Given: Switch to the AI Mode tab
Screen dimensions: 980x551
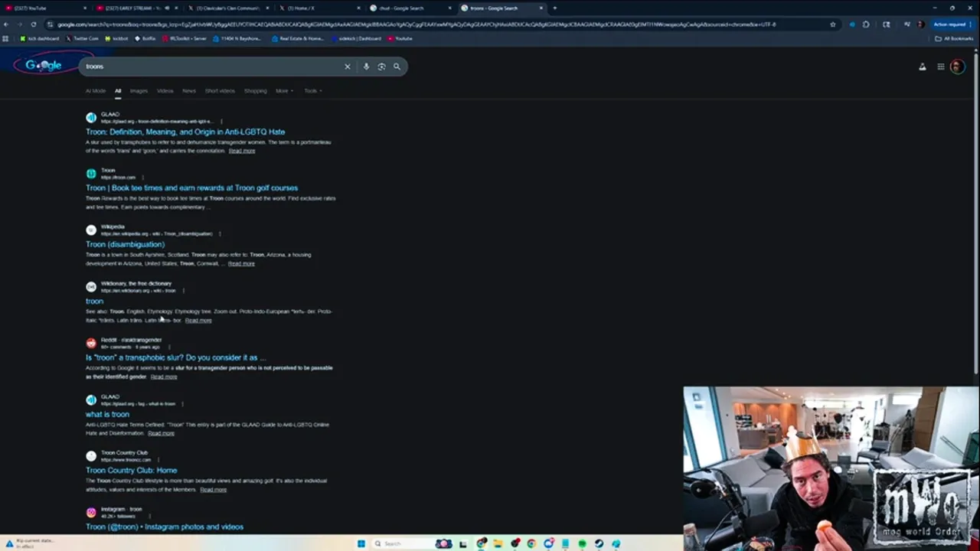Looking at the screenshot, I should 96,91.
